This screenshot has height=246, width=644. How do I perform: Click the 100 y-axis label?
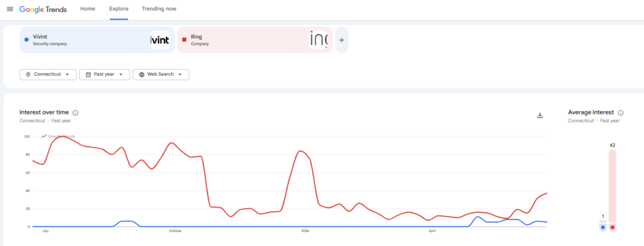coord(26,137)
